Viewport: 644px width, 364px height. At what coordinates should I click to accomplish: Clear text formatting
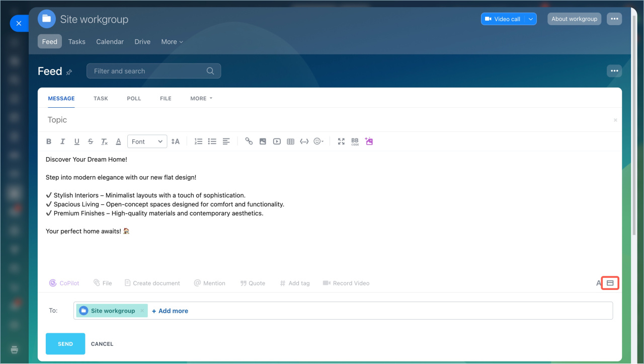tap(104, 141)
